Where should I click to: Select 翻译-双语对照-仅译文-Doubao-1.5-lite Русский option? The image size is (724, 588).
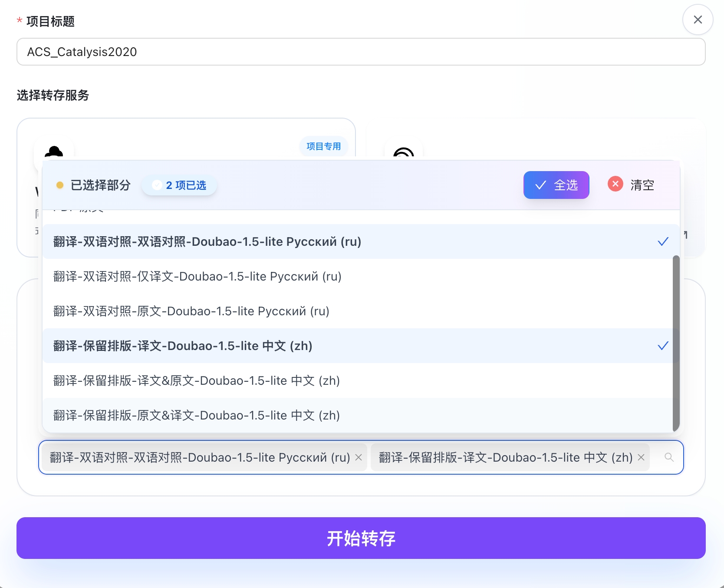pos(197,276)
